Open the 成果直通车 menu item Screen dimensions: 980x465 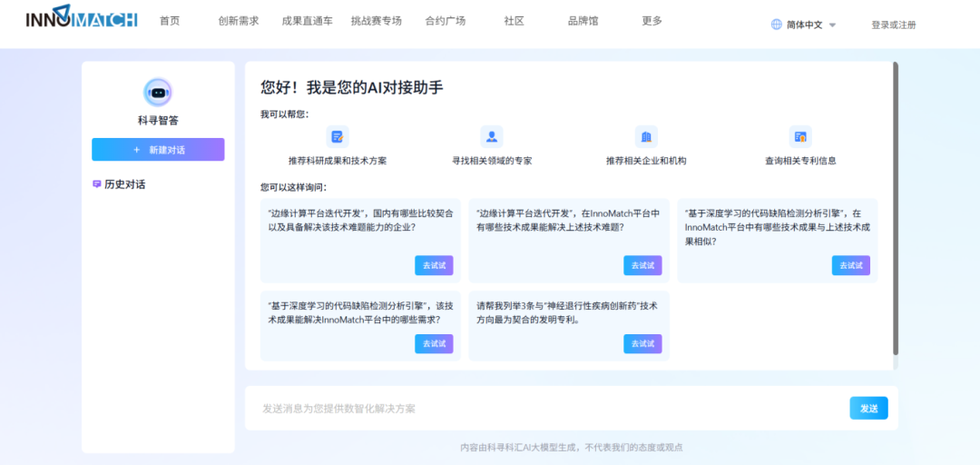click(x=307, y=21)
